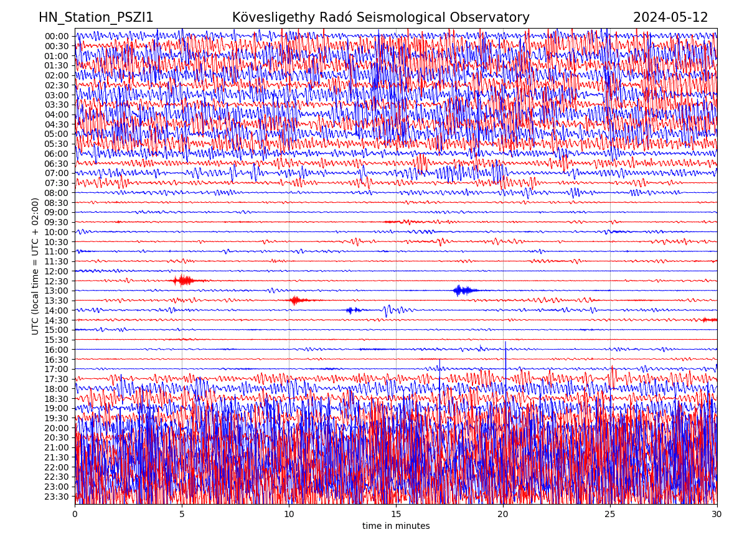Click the red event ending the 14:30 trace
747x560 pixels.
coord(709,320)
